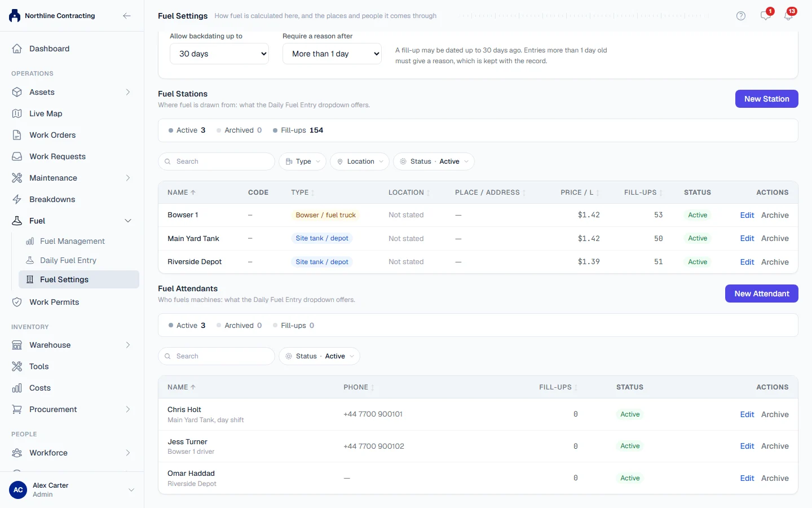Click the Fuel Stations search field
The width and height of the screenshot is (812, 508).
pos(217,161)
